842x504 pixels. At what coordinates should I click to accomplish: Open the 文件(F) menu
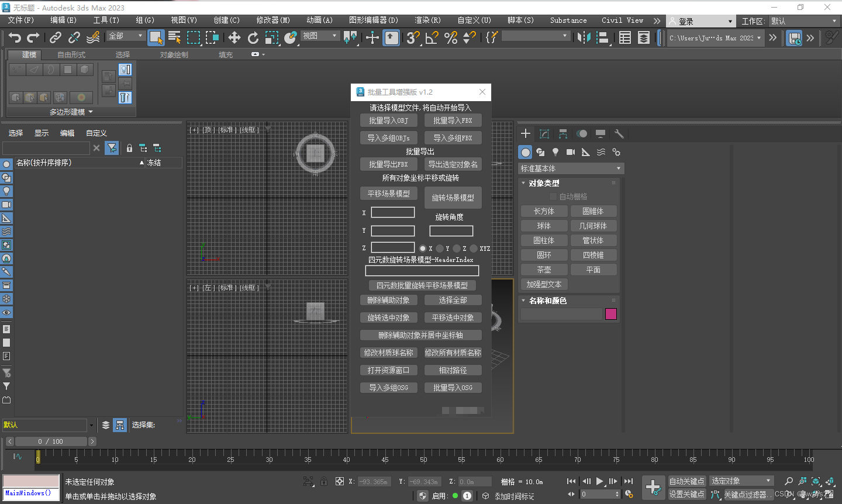(21, 20)
